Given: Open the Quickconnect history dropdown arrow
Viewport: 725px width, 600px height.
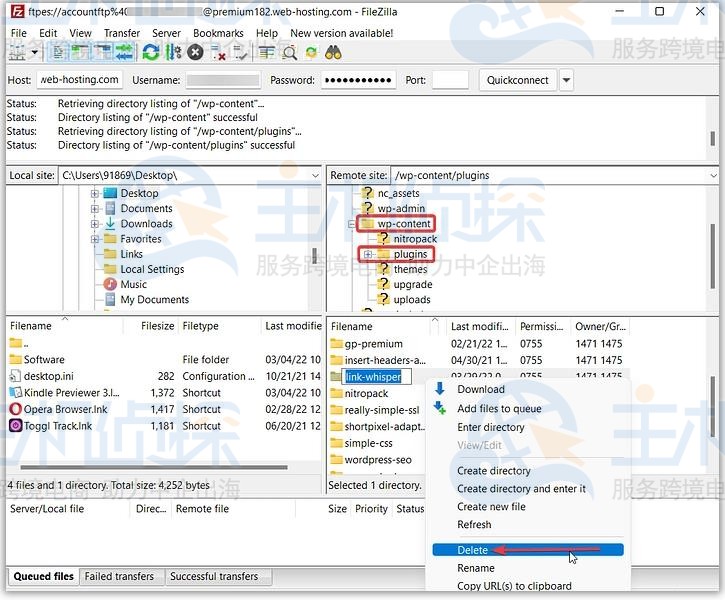Looking at the screenshot, I should (567, 80).
